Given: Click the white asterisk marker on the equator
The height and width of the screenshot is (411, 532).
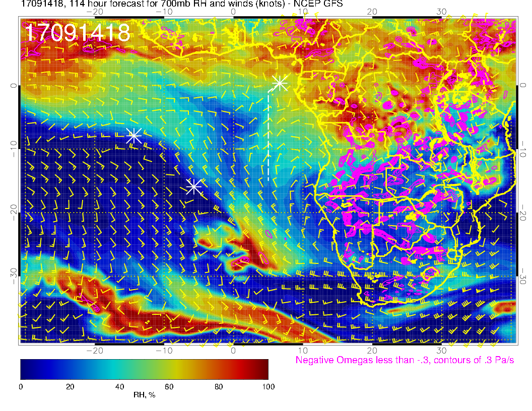Looking at the screenshot, I should click(280, 83).
